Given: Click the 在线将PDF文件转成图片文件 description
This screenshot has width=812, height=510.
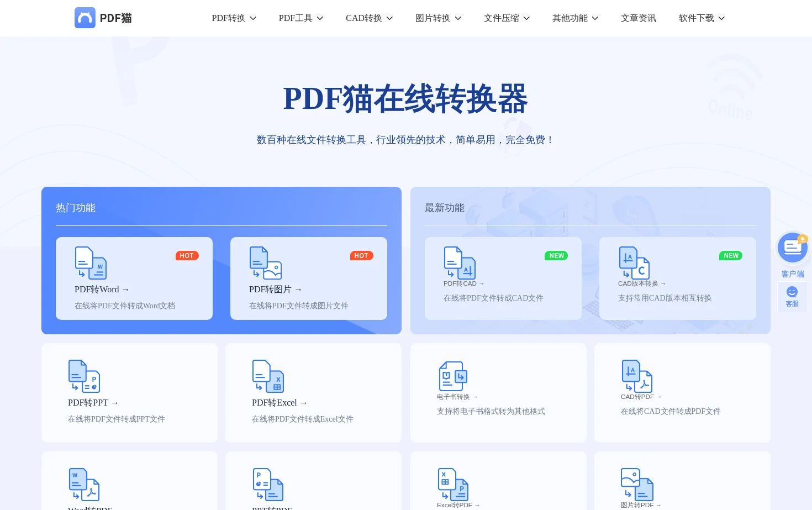Looking at the screenshot, I should 299,306.
